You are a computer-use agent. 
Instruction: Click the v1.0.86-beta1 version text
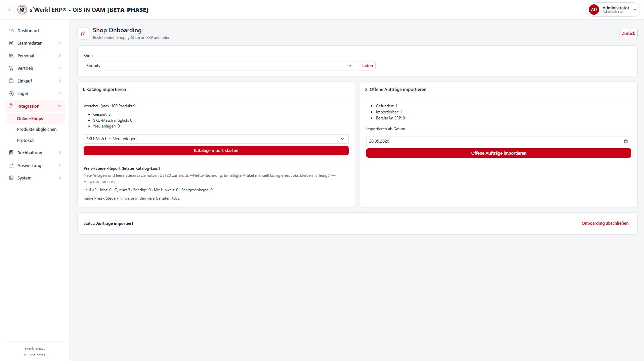pos(35,355)
